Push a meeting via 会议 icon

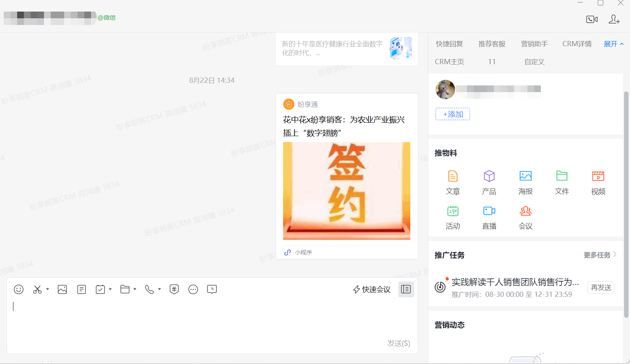(x=526, y=218)
